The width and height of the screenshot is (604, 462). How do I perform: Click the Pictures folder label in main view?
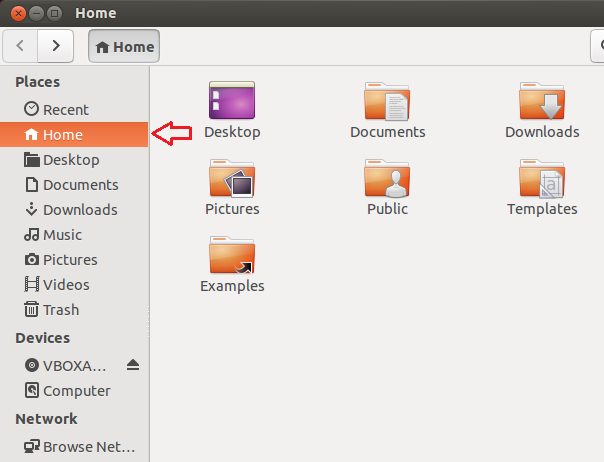click(x=232, y=209)
